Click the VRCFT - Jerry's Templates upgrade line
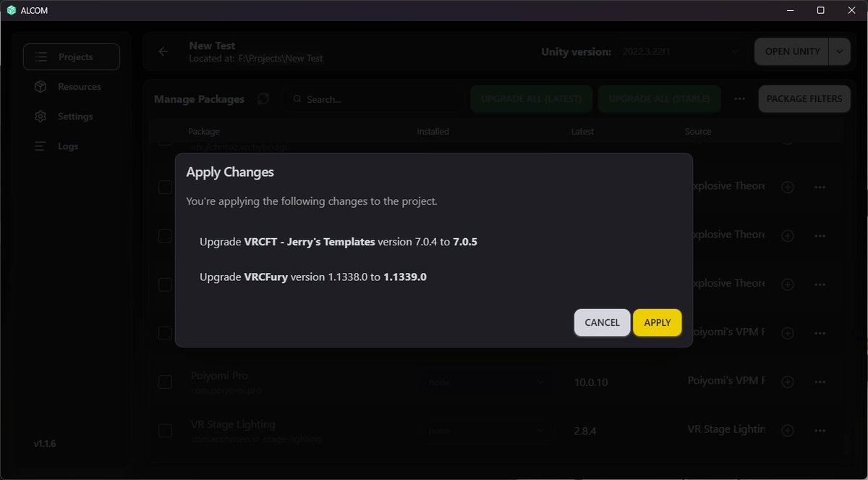Viewport: 868px width, 480px height. coord(339,242)
